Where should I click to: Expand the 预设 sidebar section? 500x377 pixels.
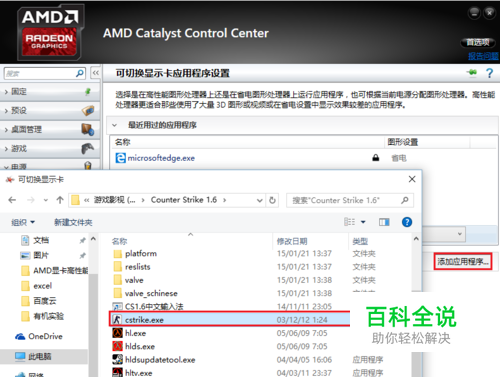pos(6,111)
